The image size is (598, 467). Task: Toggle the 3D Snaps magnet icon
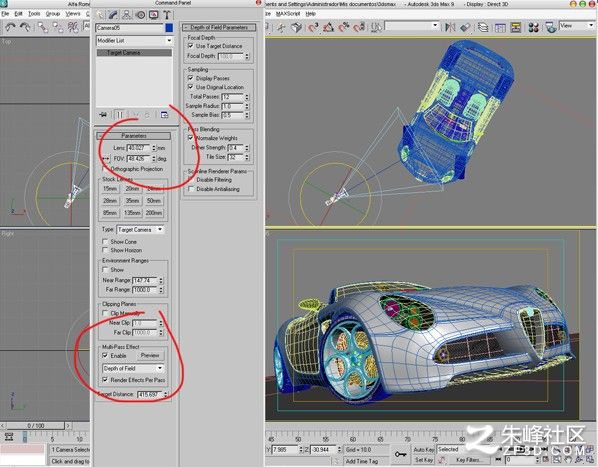click(313, 27)
